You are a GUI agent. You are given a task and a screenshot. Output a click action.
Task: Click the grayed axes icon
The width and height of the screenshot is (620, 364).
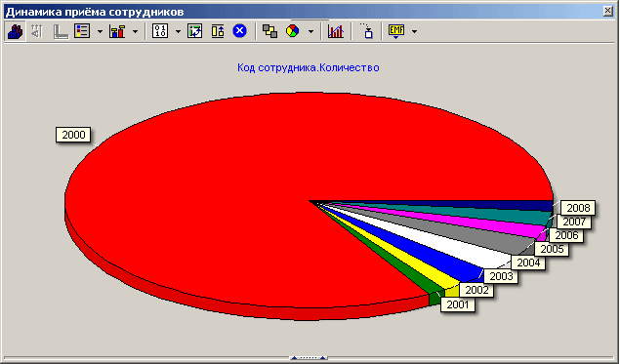pos(61,31)
